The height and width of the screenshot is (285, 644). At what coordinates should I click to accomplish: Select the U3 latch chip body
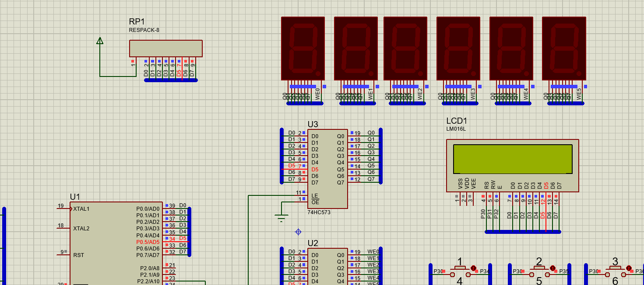pos(327,169)
